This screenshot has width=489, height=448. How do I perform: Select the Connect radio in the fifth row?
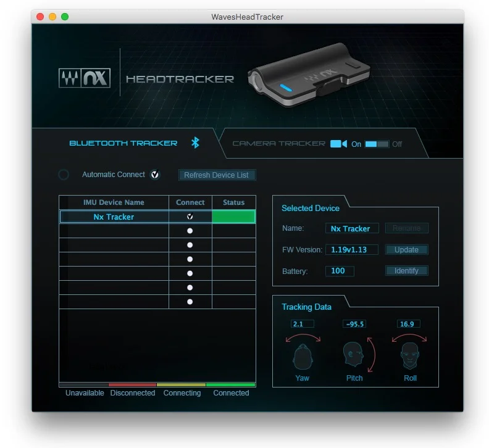click(x=190, y=273)
